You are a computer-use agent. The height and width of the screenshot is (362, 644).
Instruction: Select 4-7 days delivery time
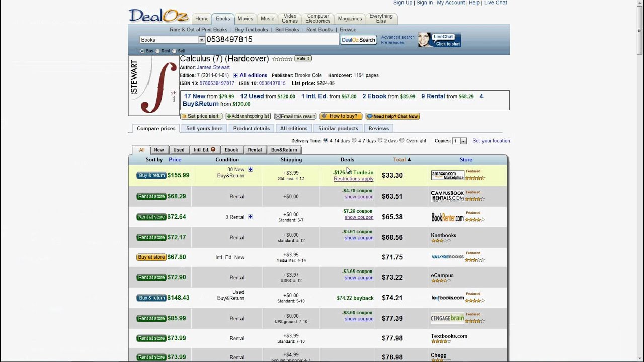click(354, 141)
